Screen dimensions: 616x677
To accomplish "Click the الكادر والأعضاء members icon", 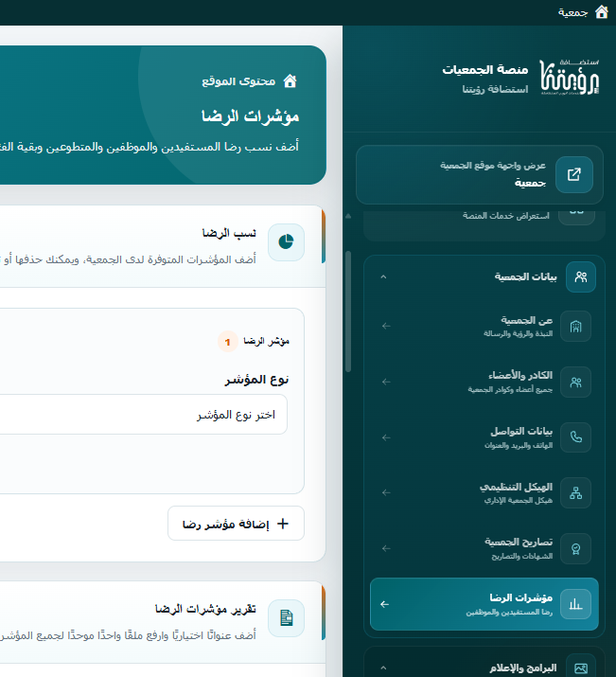I will tap(575, 383).
